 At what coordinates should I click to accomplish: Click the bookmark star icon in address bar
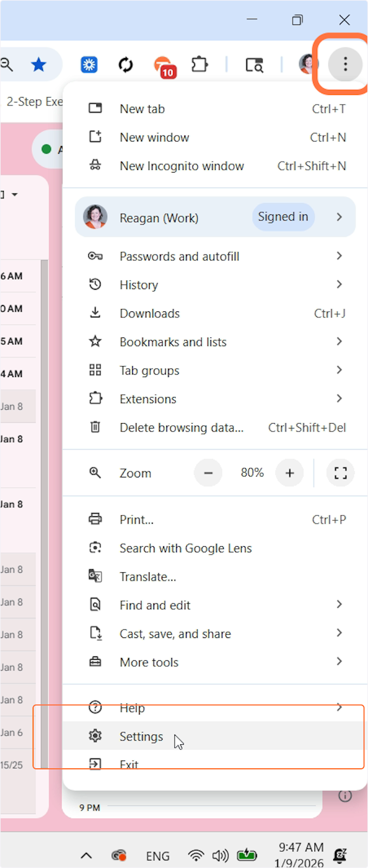coord(38,65)
